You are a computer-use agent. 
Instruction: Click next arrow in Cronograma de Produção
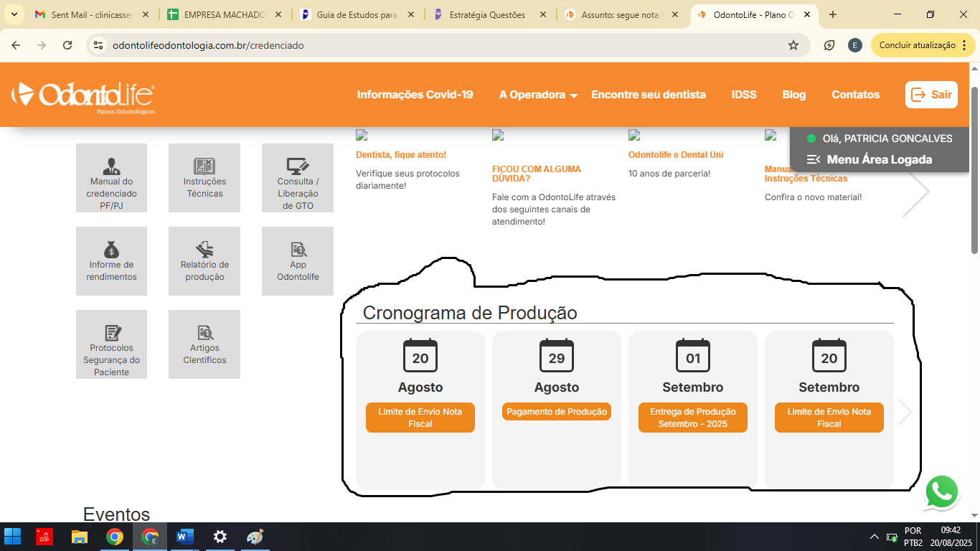(x=905, y=413)
